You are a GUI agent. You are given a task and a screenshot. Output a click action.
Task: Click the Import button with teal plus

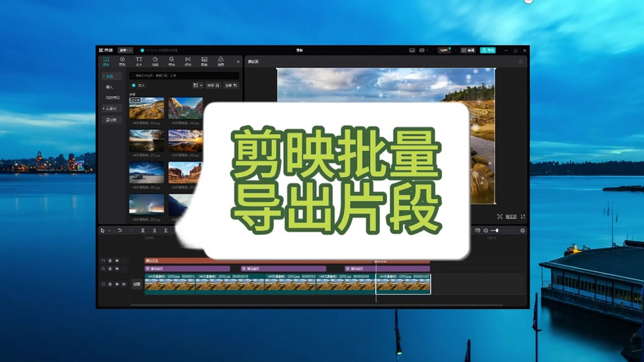(138, 85)
